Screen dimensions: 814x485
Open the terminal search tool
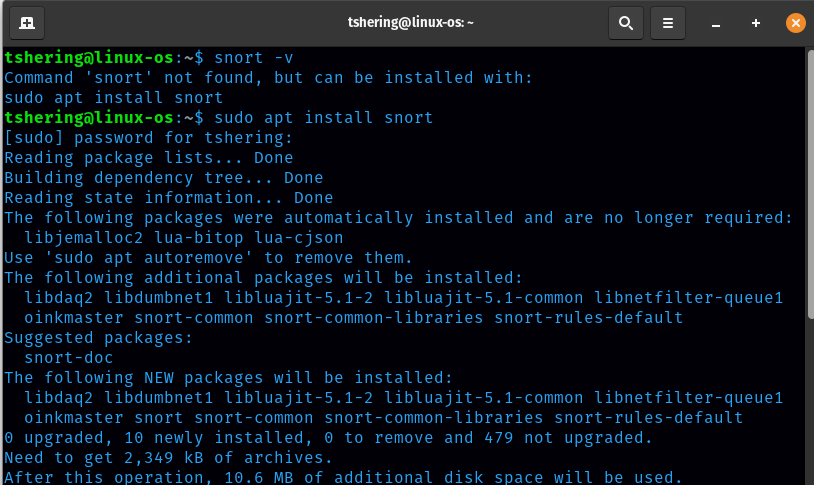(625, 22)
